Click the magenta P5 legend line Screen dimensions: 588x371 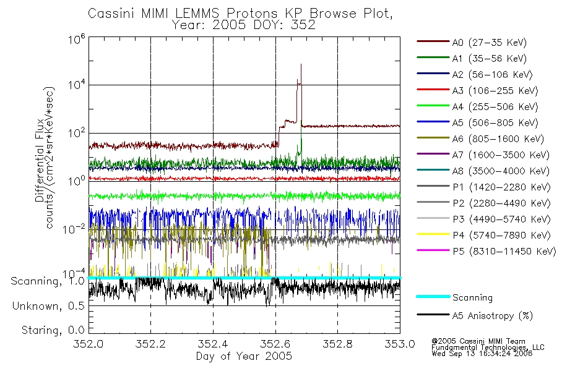pos(433,250)
